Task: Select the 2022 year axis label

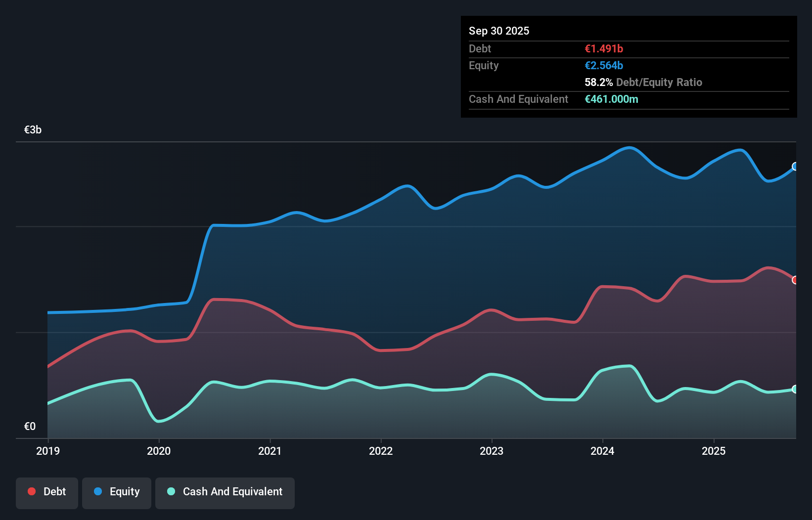Action: click(x=381, y=451)
